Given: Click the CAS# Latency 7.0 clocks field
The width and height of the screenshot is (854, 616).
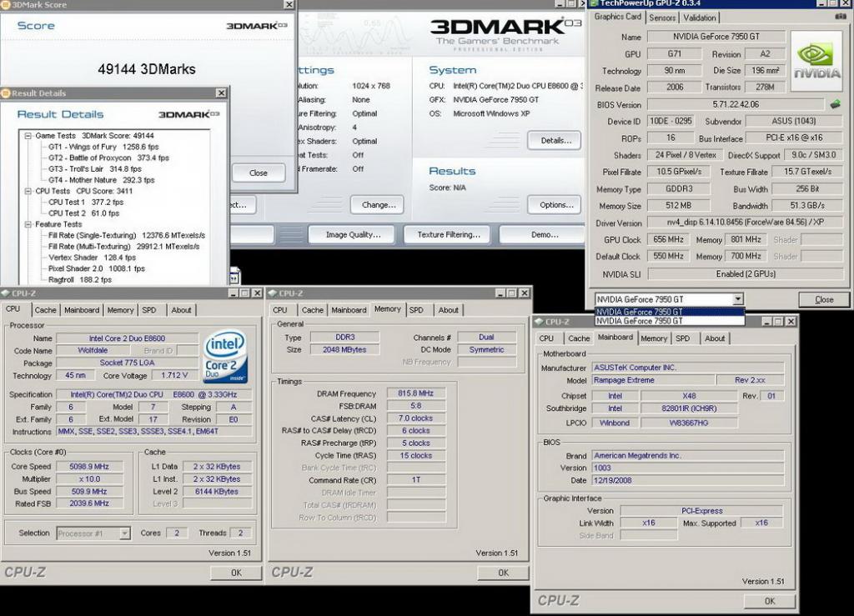Looking at the screenshot, I should (x=416, y=418).
